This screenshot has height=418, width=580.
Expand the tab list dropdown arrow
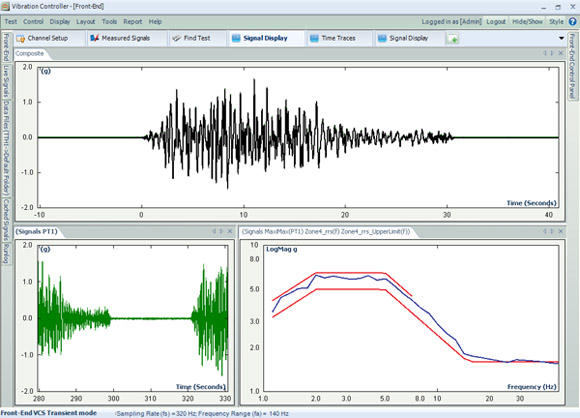point(561,38)
